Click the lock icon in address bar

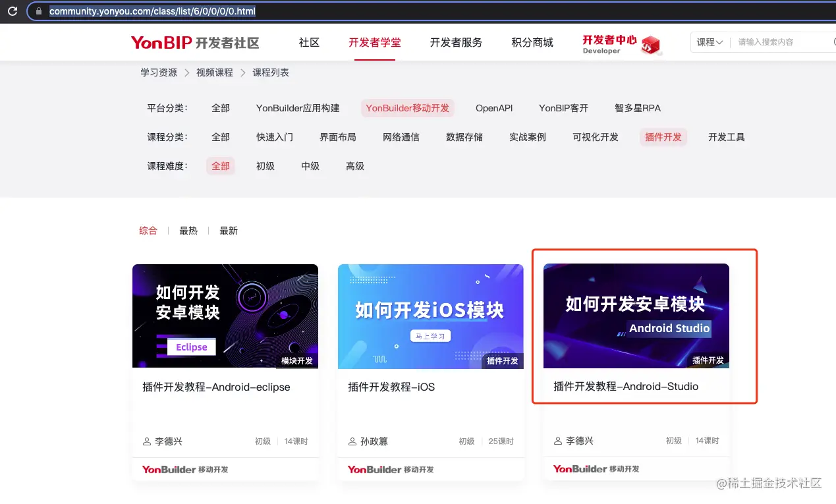click(x=38, y=11)
